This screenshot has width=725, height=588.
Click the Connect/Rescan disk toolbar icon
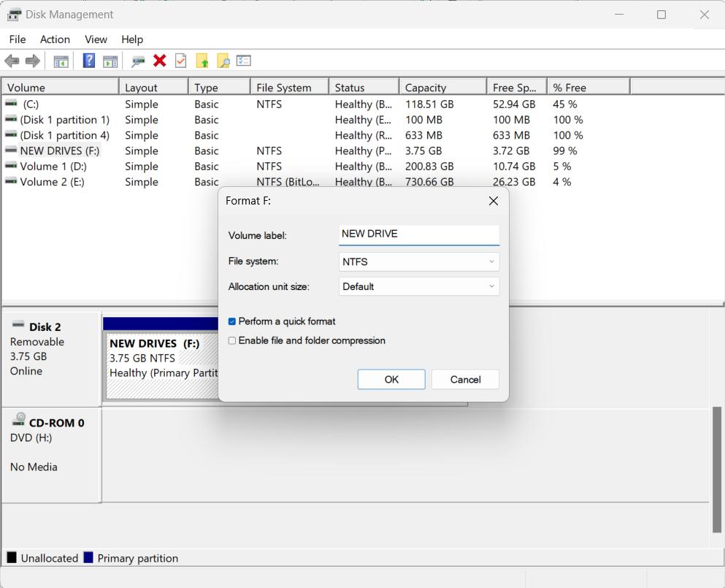pos(138,61)
